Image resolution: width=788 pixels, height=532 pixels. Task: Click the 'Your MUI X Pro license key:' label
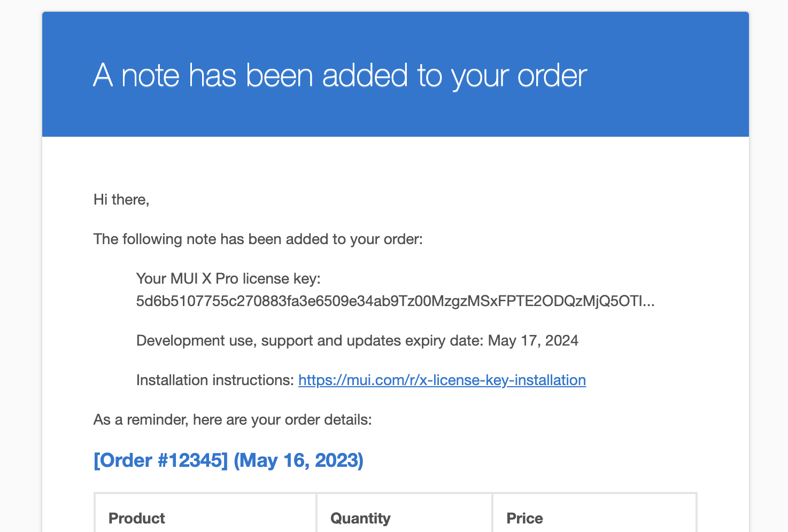228,278
